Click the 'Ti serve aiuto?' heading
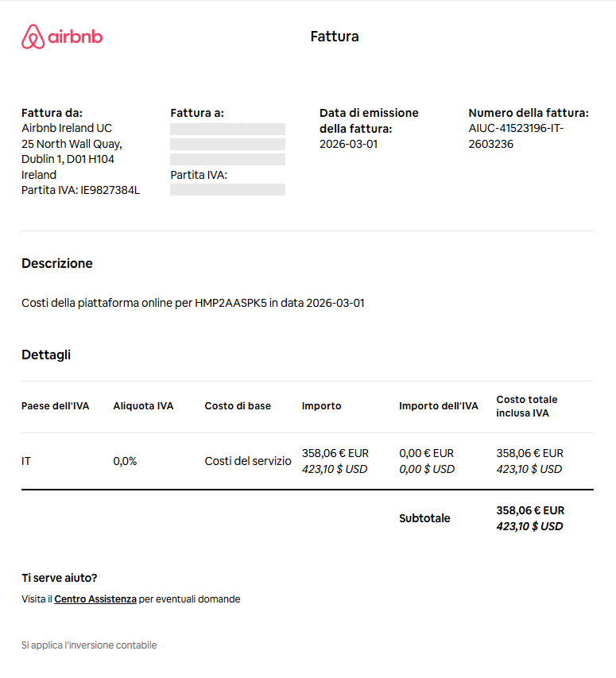Image resolution: width=616 pixels, height=678 pixels. [x=60, y=578]
